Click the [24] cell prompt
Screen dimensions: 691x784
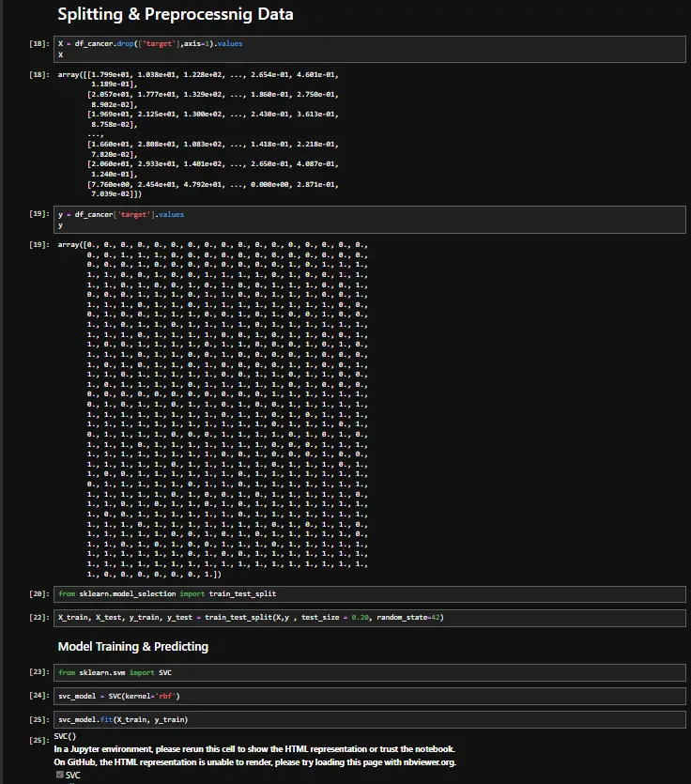coord(39,696)
